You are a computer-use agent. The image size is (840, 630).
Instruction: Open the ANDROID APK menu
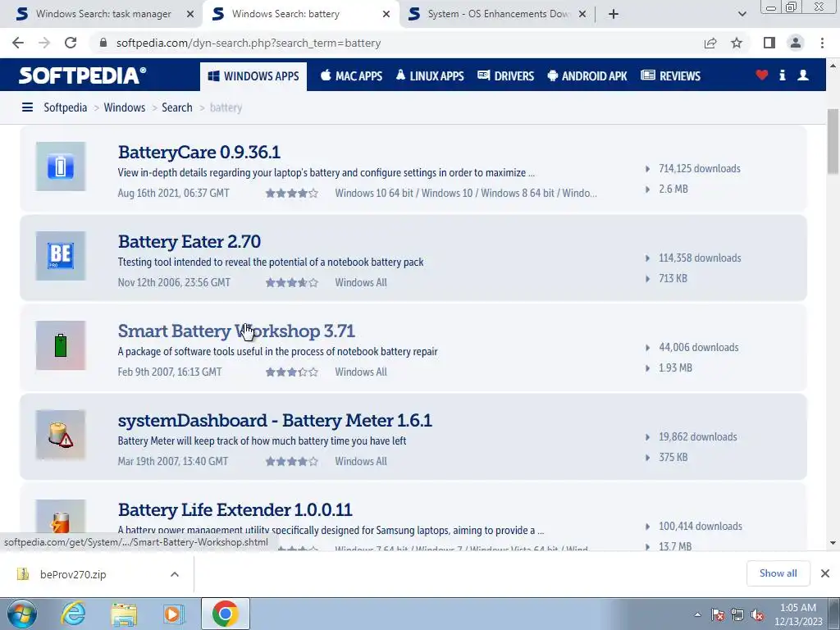tap(587, 76)
